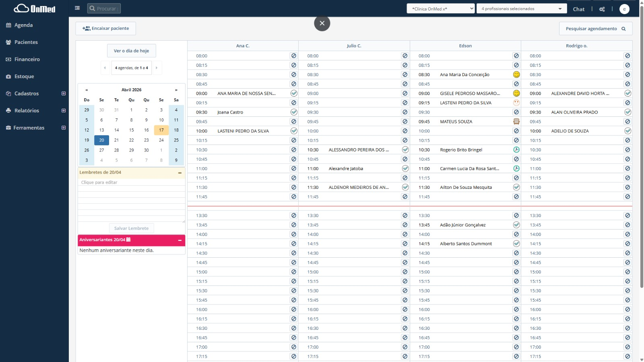This screenshot has width=644, height=362.
Task: Click check icon for ALAN OLIVEIRA PRADO
Action: coord(628,112)
